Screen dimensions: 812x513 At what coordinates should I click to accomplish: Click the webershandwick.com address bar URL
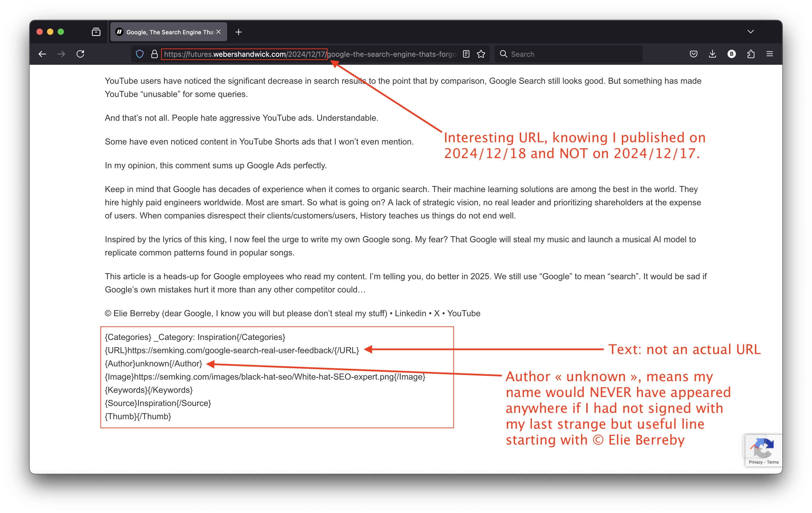[x=310, y=54]
